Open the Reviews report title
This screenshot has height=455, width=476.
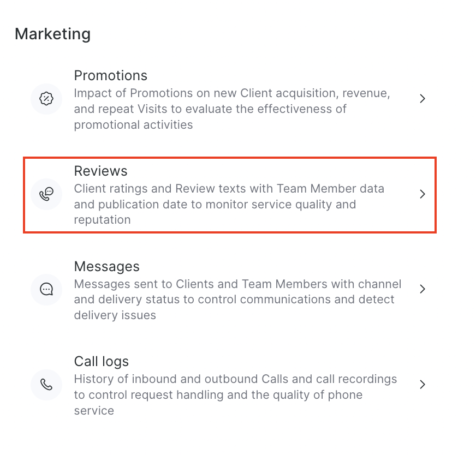coord(100,171)
